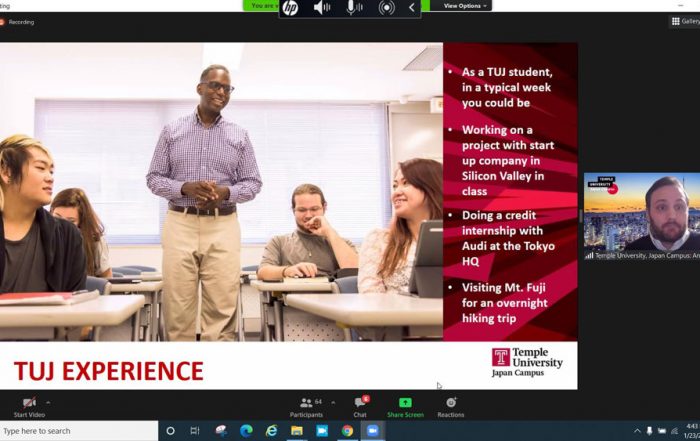The image size is (700, 441).
Task: Click the HP logo in audio overlay
Action: point(291,8)
